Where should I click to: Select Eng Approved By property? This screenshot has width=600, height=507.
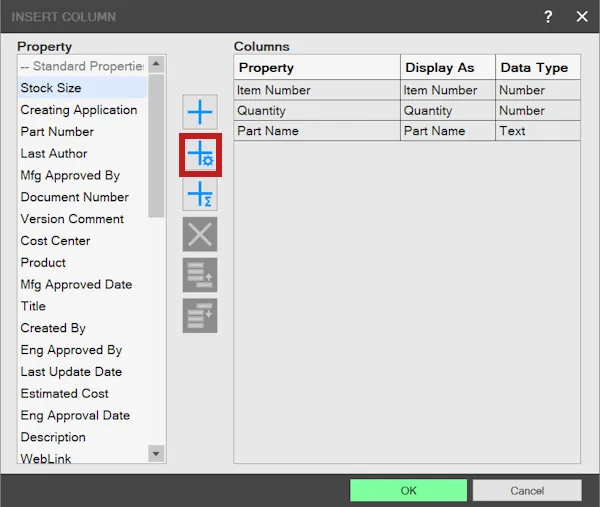tap(82, 350)
